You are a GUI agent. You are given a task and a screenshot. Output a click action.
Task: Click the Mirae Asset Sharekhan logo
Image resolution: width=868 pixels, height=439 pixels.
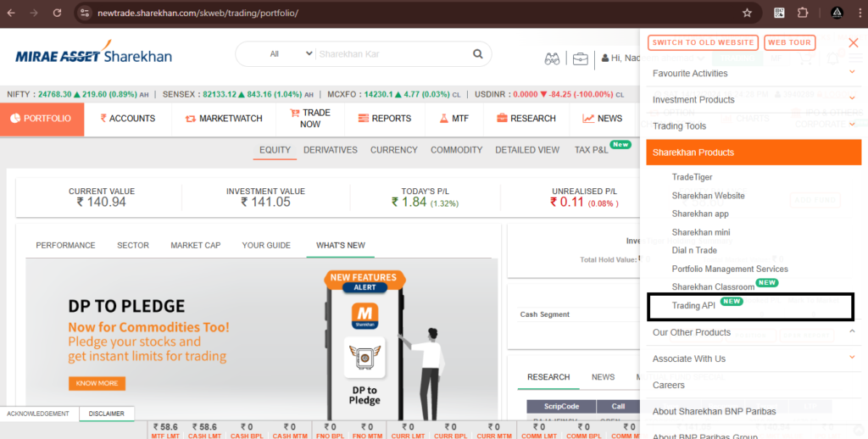pyautogui.click(x=93, y=52)
